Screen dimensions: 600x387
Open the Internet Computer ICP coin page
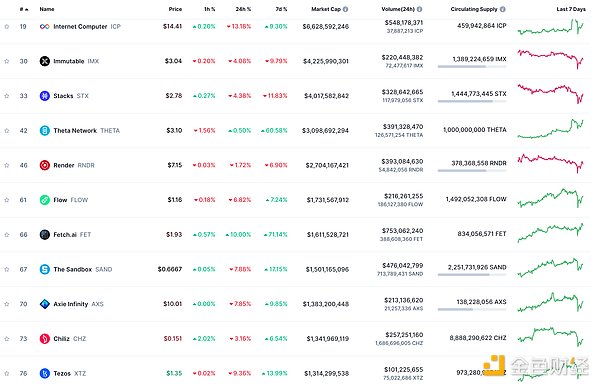tap(87, 26)
